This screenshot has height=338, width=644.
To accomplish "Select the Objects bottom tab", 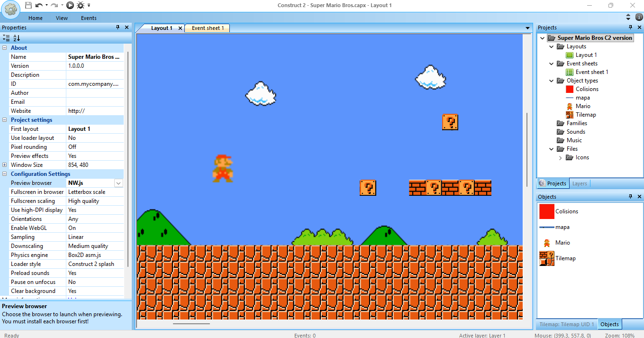I will (x=609, y=324).
